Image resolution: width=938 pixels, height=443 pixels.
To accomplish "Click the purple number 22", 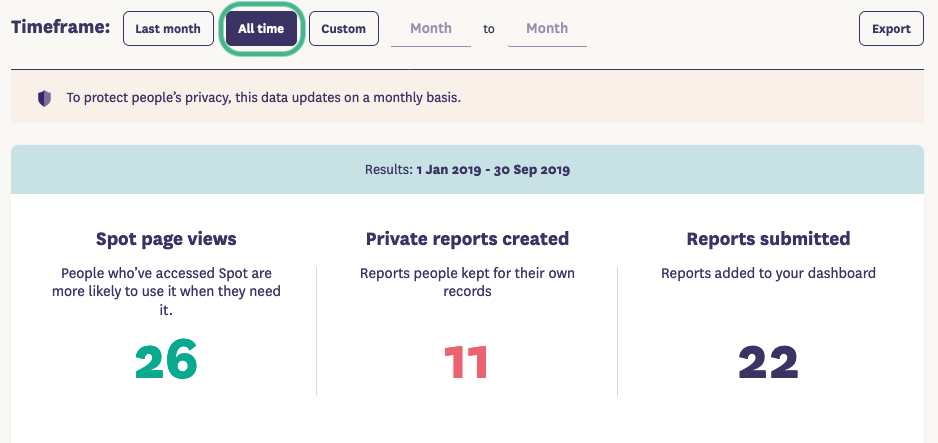I will tap(768, 362).
